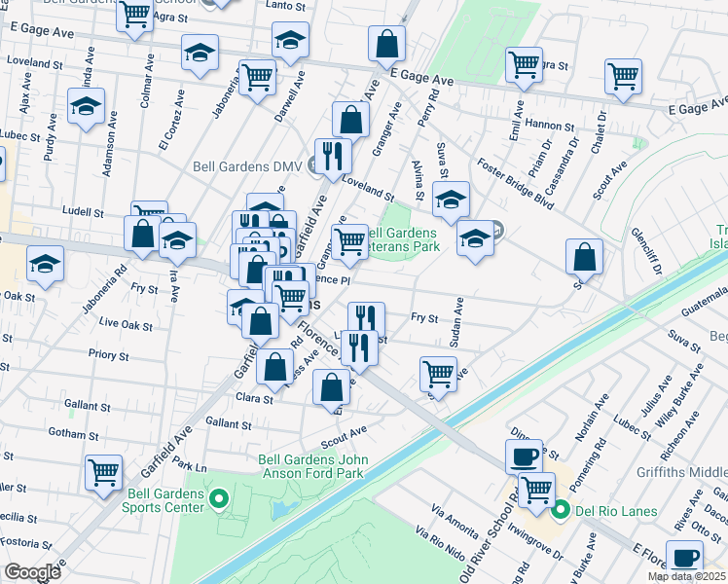Click the Map data ©2025 attribution
728x584 pixels.
[x=686, y=577]
